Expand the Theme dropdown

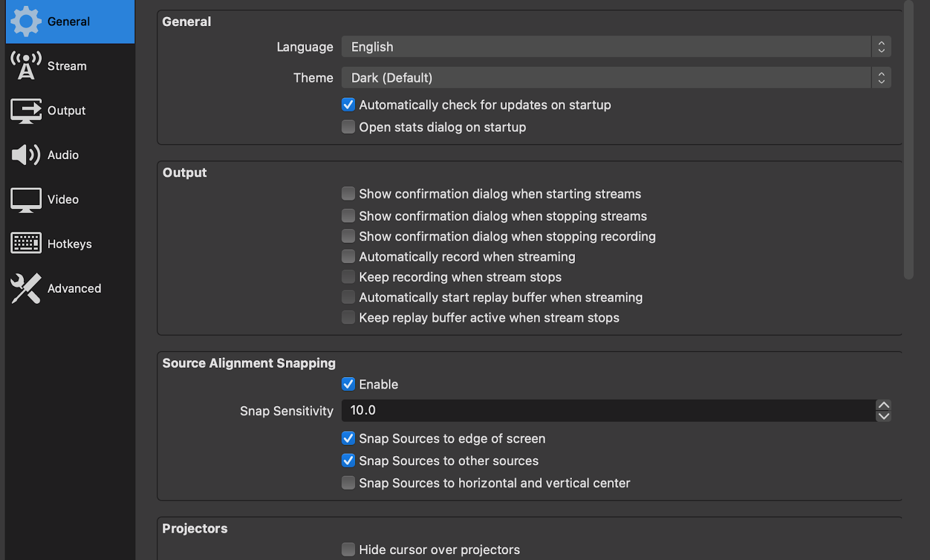[x=616, y=77]
